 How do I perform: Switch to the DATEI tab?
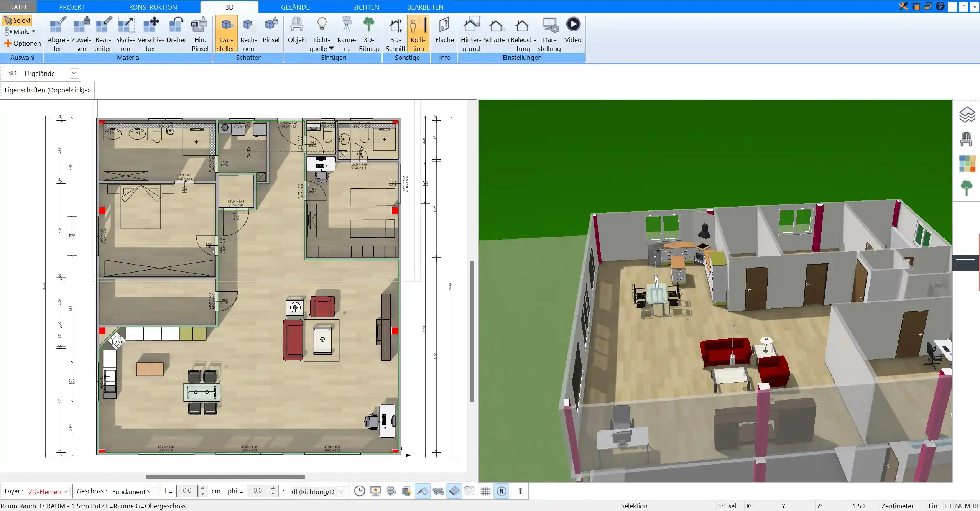pyautogui.click(x=18, y=7)
